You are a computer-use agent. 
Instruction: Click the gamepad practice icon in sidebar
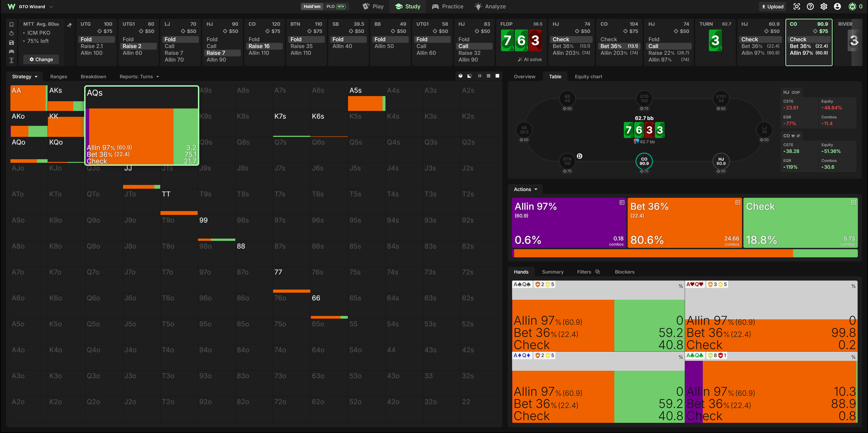pyautogui.click(x=12, y=51)
